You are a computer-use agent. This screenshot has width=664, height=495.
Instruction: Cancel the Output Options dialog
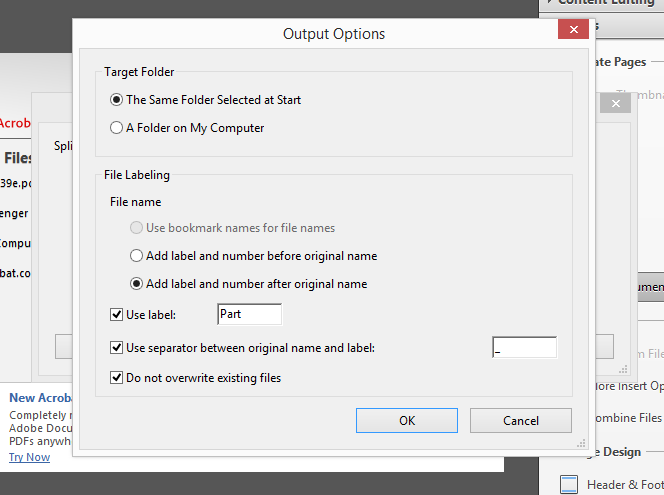click(x=520, y=420)
